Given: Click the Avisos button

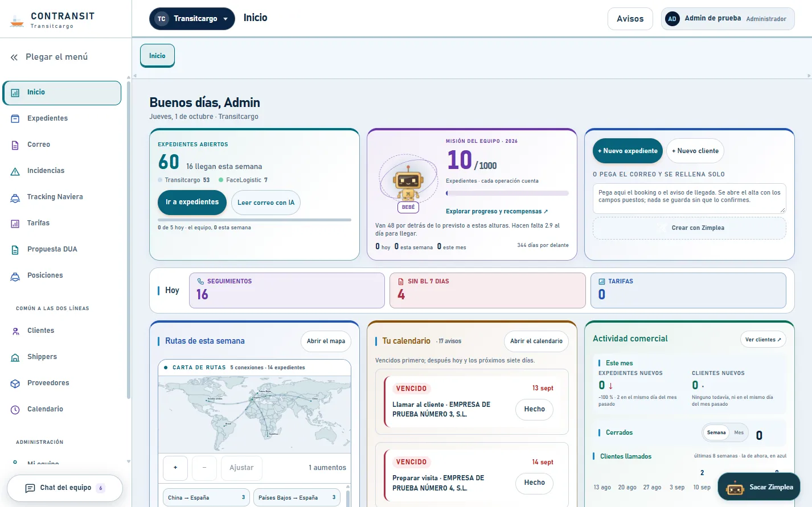Looking at the screenshot, I should point(630,19).
